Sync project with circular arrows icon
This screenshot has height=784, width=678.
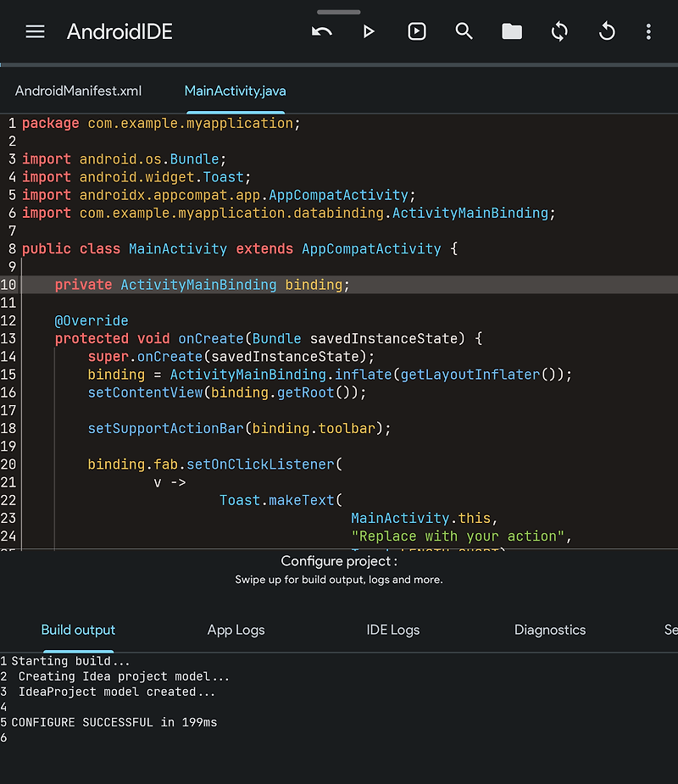point(559,31)
